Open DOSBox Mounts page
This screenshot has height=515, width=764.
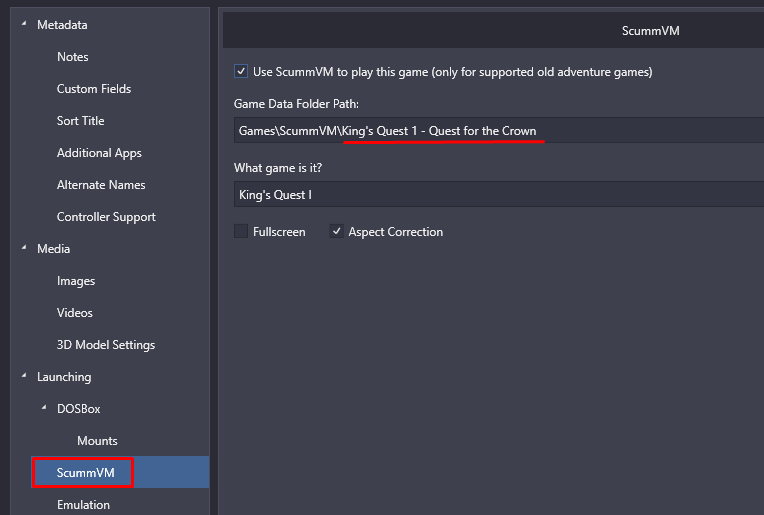97,441
